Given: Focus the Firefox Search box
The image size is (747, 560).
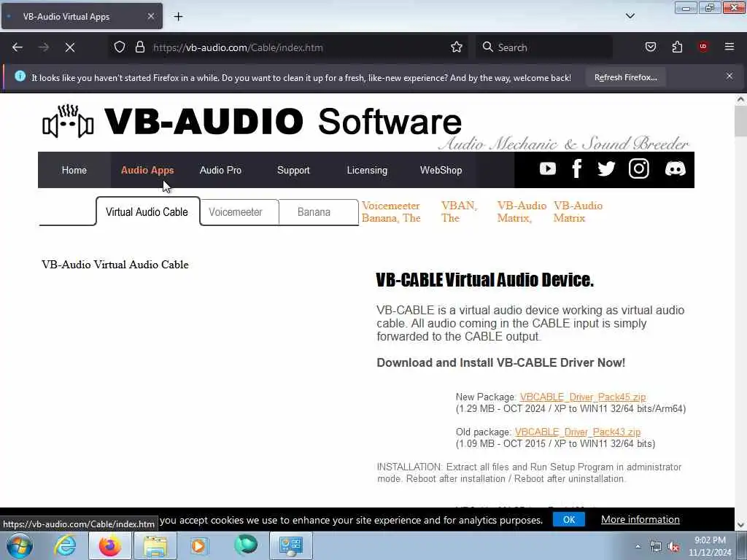Looking at the screenshot, I should (x=544, y=47).
